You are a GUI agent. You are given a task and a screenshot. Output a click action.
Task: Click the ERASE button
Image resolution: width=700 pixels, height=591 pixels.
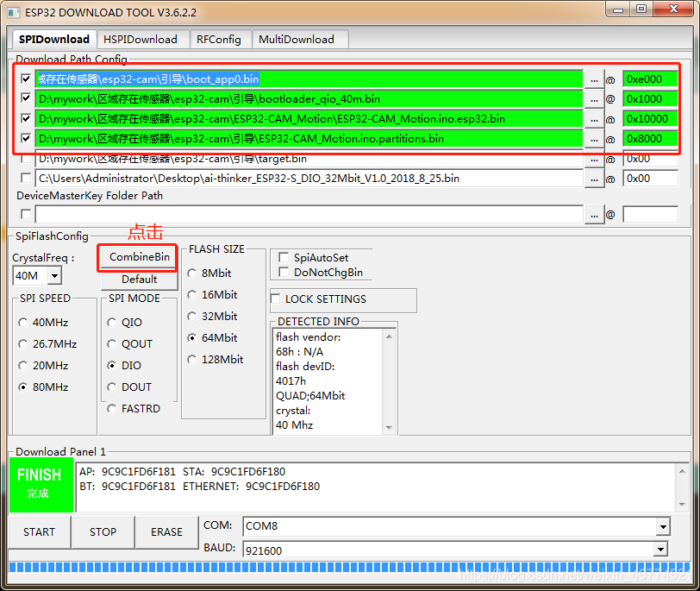tap(167, 532)
